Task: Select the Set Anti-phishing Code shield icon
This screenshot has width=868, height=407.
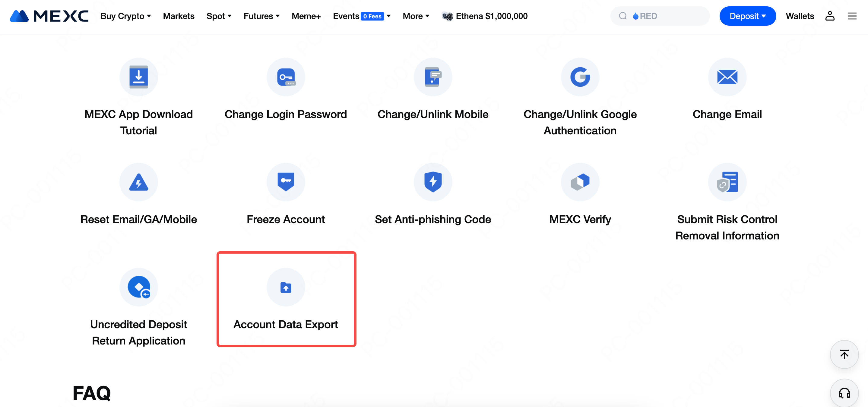Action: [x=433, y=182]
